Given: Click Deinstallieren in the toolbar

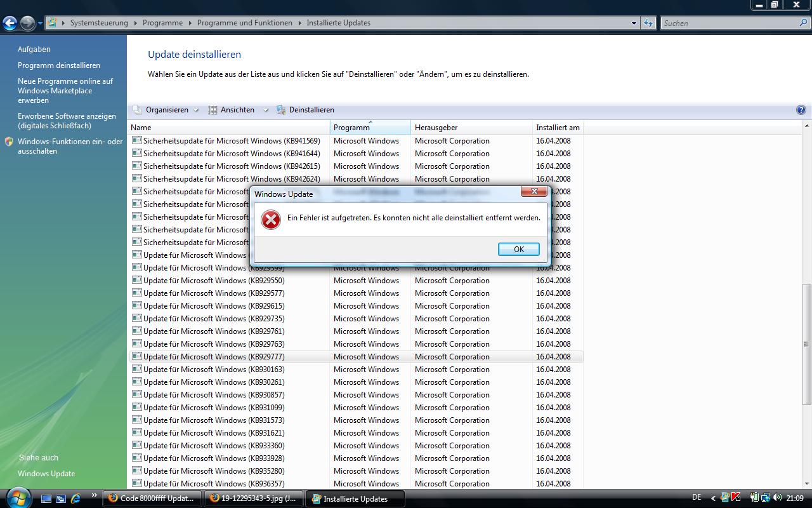Looking at the screenshot, I should tap(311, 110).
